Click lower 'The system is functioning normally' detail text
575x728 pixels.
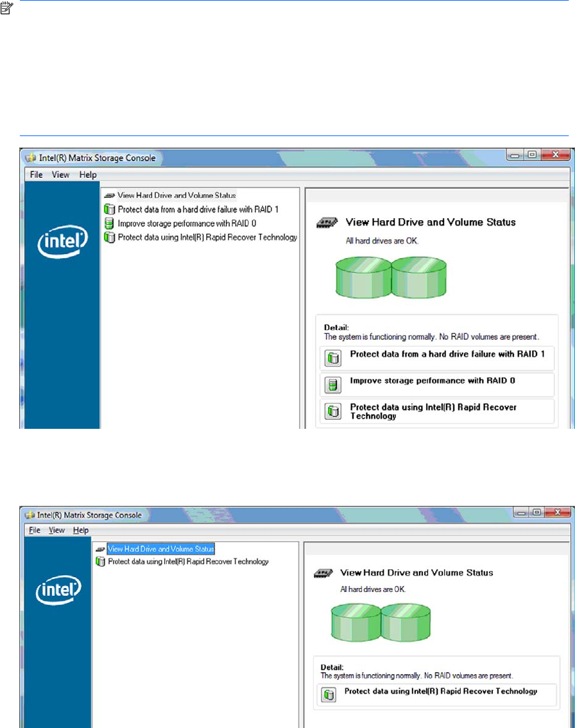click(x=416, y=676)
